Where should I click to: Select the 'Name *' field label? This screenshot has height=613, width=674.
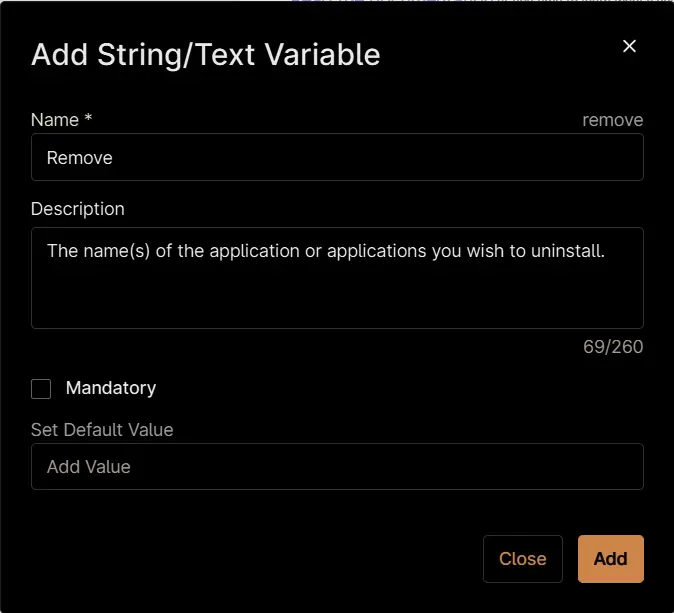[61, 120]
